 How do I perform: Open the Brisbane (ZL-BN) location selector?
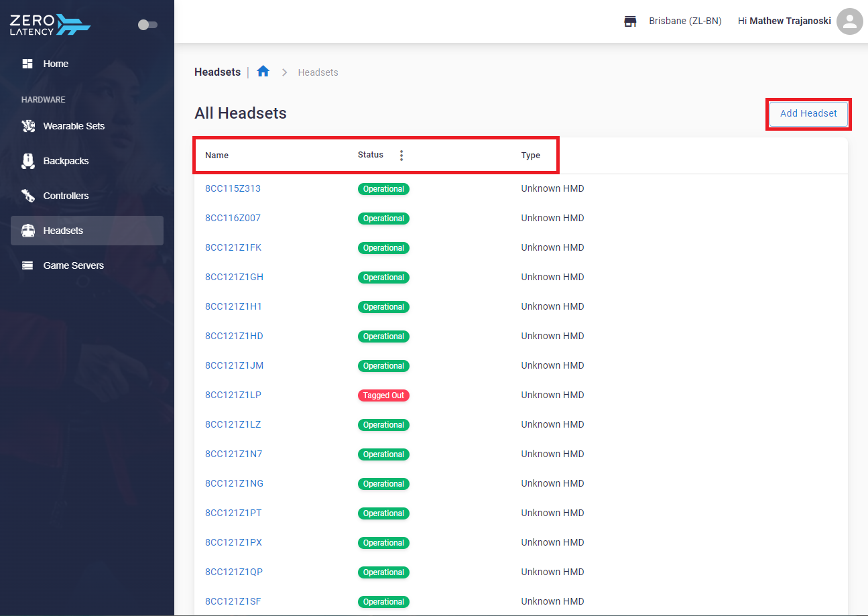click(x=685, y=21)
